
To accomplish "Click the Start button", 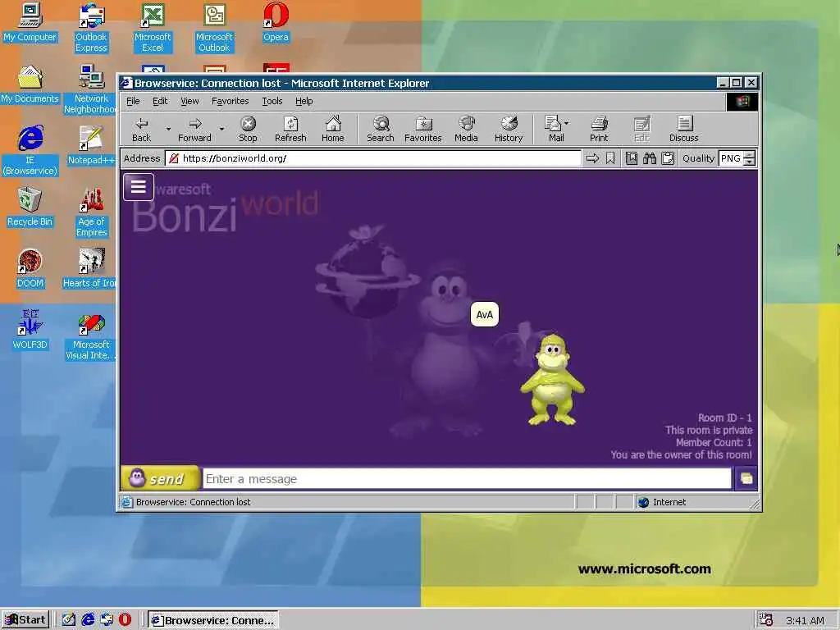I will (25, 620).
